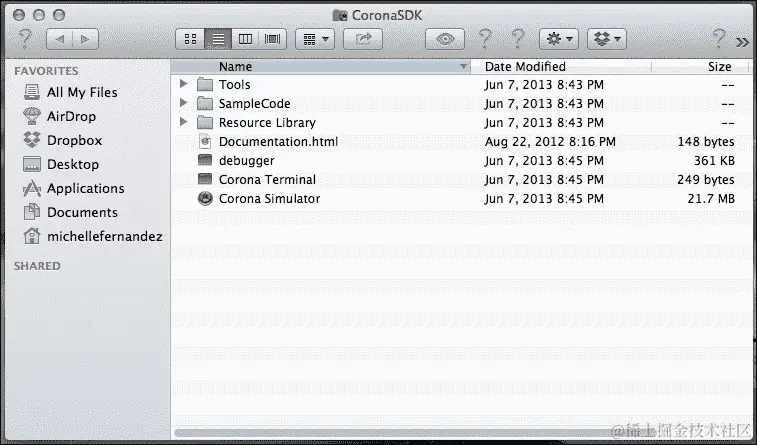Image resolution: width=757 pixels, height=445 pixels.
Task: Select the 'Resource Library' name text
Action: tap(267, 123)
